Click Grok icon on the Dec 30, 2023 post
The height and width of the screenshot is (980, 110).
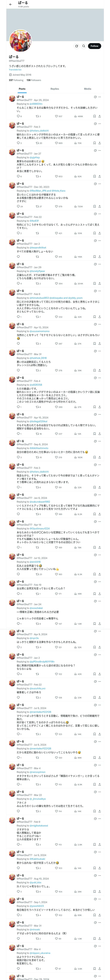95,184
